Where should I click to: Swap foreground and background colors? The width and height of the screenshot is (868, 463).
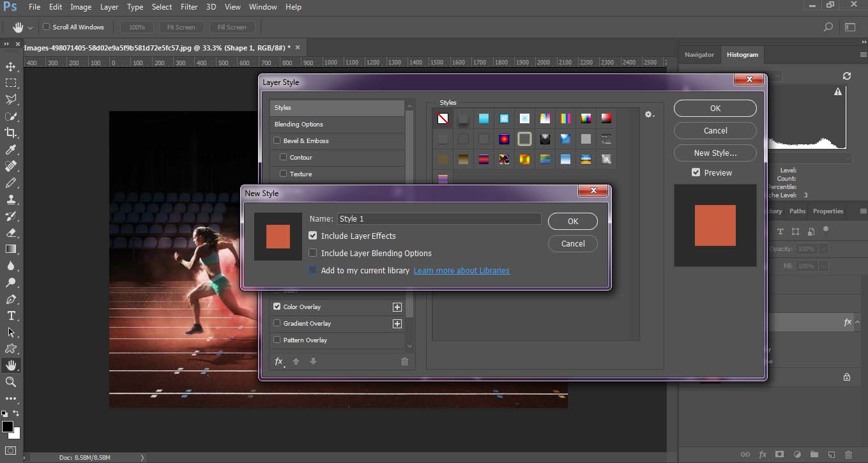point(17,413)
